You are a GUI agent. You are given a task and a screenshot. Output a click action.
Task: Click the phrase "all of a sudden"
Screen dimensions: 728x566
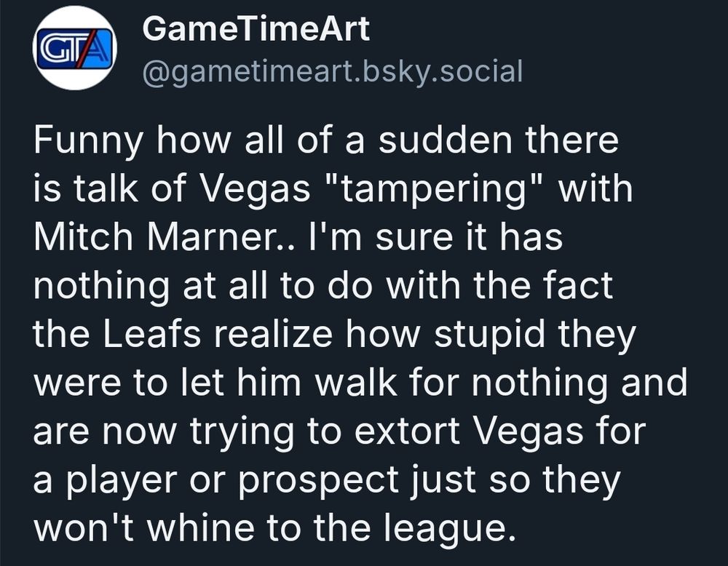pyautogui.click(x=379, y=140)
